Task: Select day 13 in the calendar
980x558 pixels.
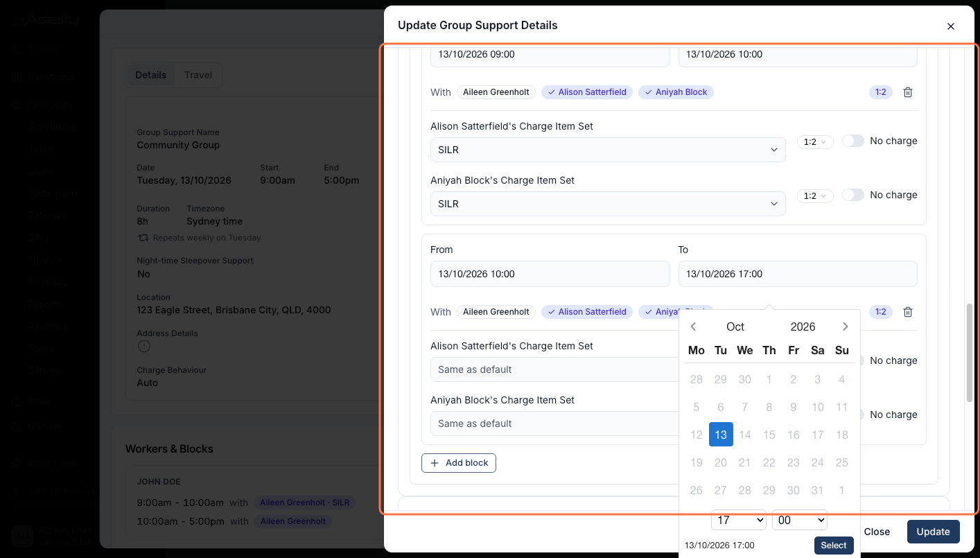Action: [x=721, y=435]
